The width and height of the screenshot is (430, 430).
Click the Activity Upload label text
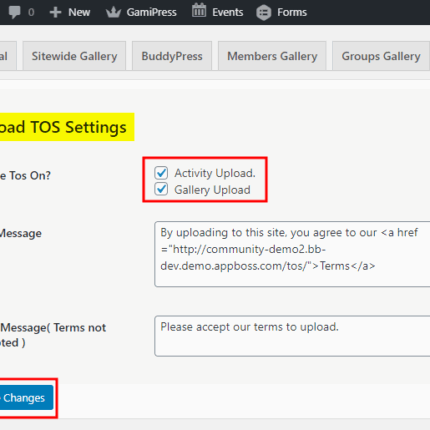tap(215, 173)
